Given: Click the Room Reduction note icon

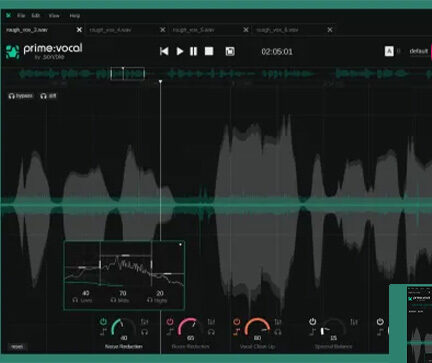Looking at the screenshot, I should point(170,332).
